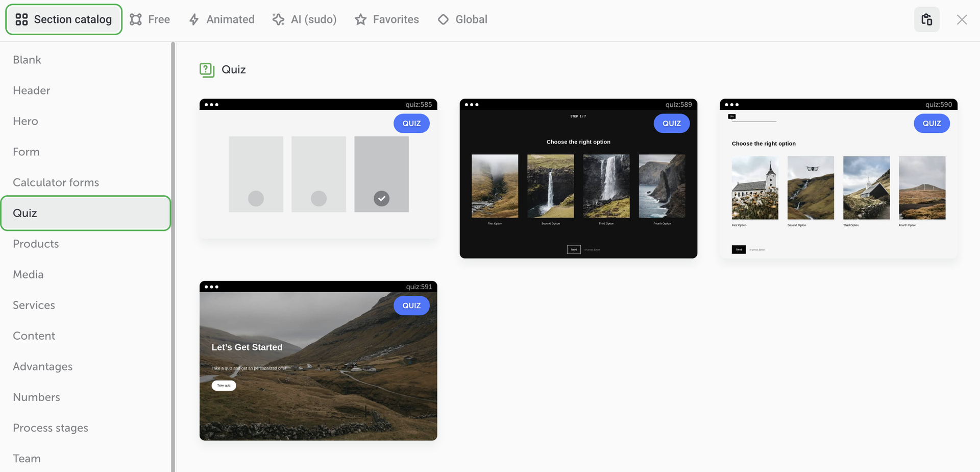Click the QUIZ badge on quiz:589
Image resolution: width=980 pixels, height=472 pixels.
tap(671, 123)
